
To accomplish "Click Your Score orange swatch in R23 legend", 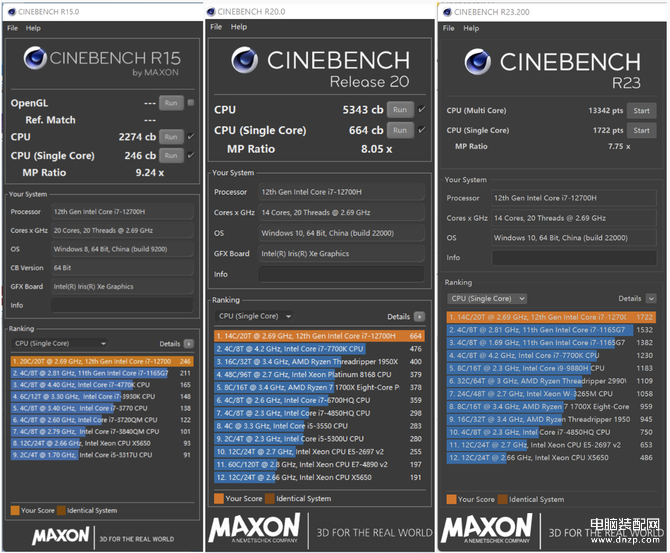I will point(451,499).
